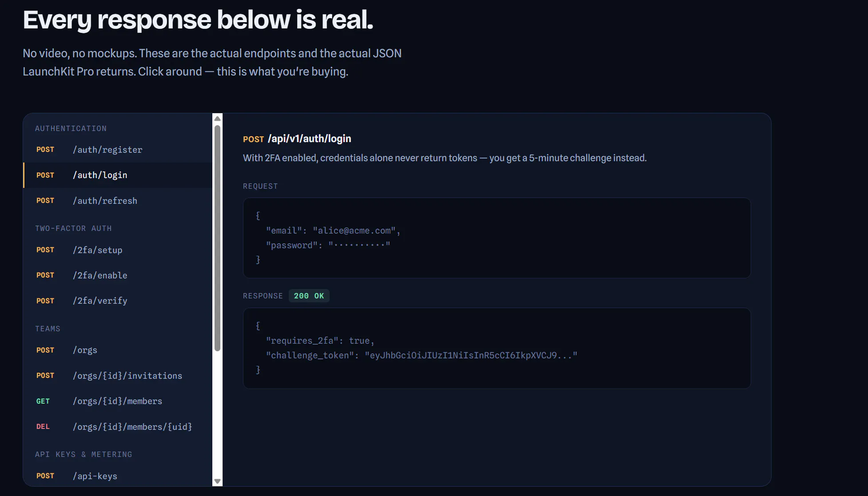Click the 'Every response below is real.' heading

[x=198, y=20]
